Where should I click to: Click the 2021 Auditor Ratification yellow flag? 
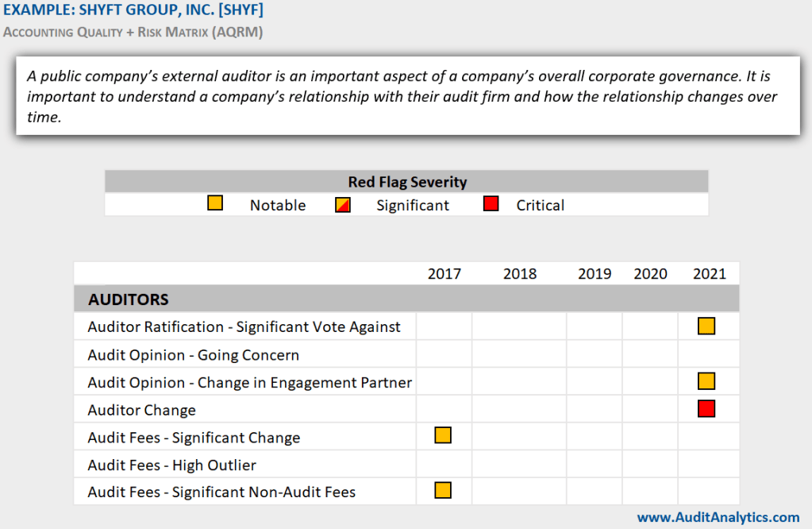click(706, 326)
